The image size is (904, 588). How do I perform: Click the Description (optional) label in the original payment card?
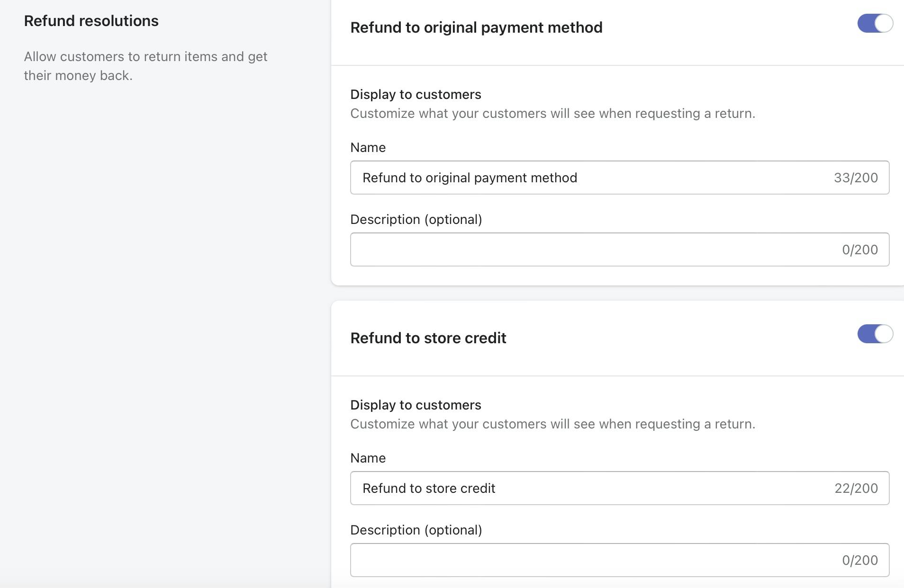click(416, 220)
